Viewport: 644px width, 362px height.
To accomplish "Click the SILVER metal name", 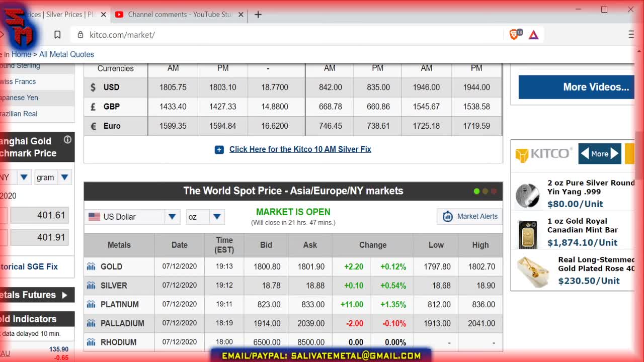I will click(114, 286).
